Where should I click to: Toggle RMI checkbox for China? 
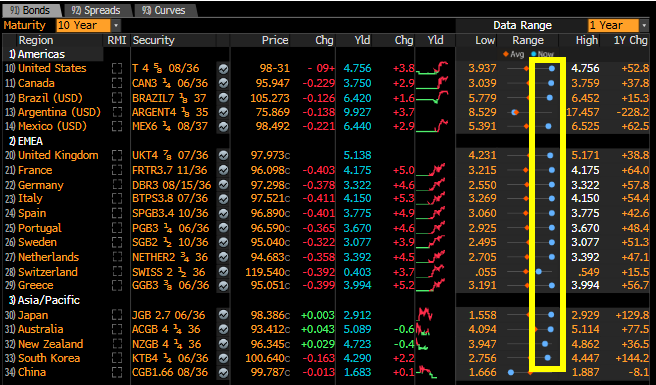click(117, 372)
